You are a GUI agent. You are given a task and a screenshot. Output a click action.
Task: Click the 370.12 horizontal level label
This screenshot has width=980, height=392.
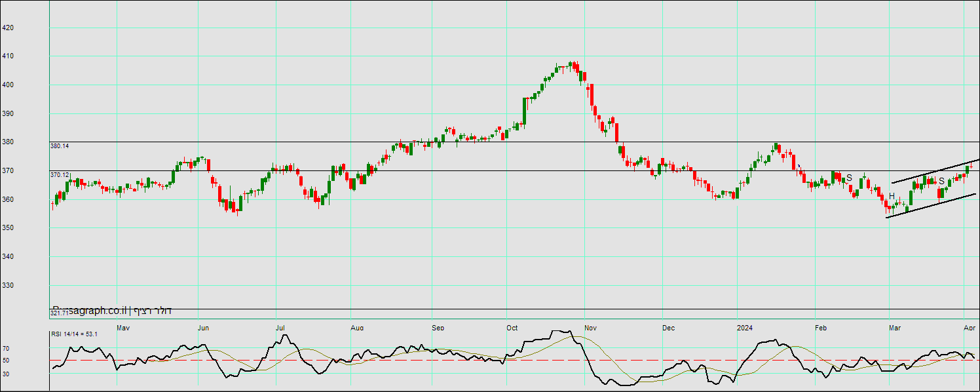60,175
